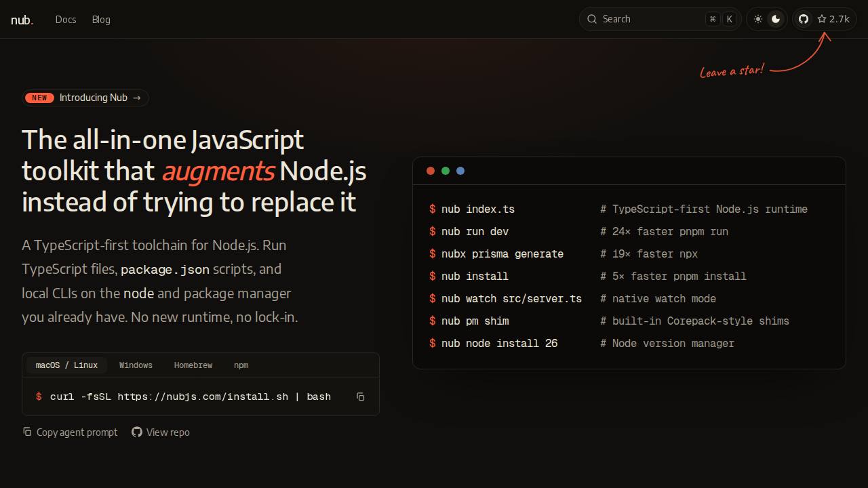Viewport: 868px width, 488px height.
Task: Click the Copy agent prompt icon
Action: click(x=27, y=432)
